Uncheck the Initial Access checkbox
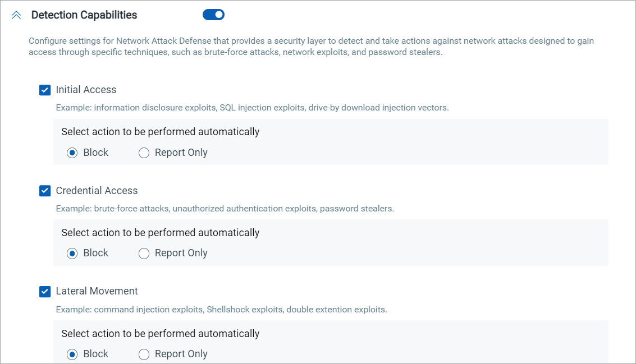Image resolution: width=636 pixels, height=364 pixels. tap(45, 90)
